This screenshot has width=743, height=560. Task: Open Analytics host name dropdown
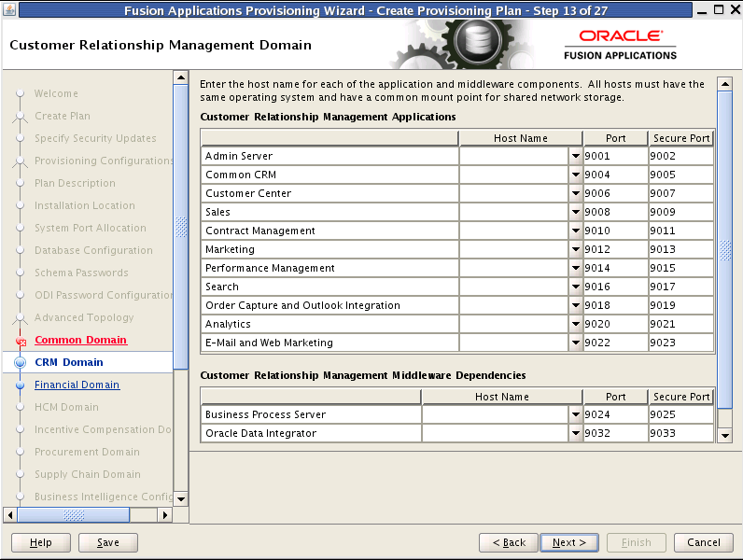point(575,324)
